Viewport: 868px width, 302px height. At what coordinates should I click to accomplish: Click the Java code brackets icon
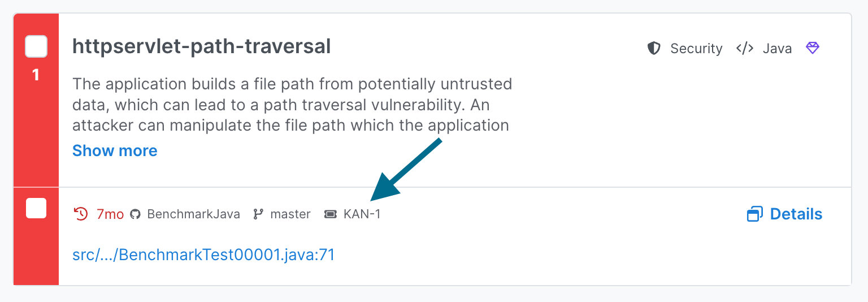tap(744, 49)
